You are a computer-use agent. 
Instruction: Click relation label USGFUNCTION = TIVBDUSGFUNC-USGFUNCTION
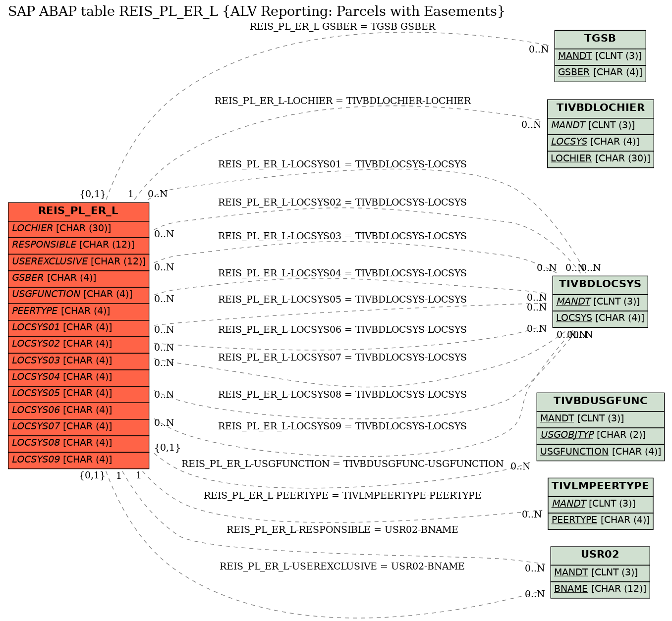[342, 464]
